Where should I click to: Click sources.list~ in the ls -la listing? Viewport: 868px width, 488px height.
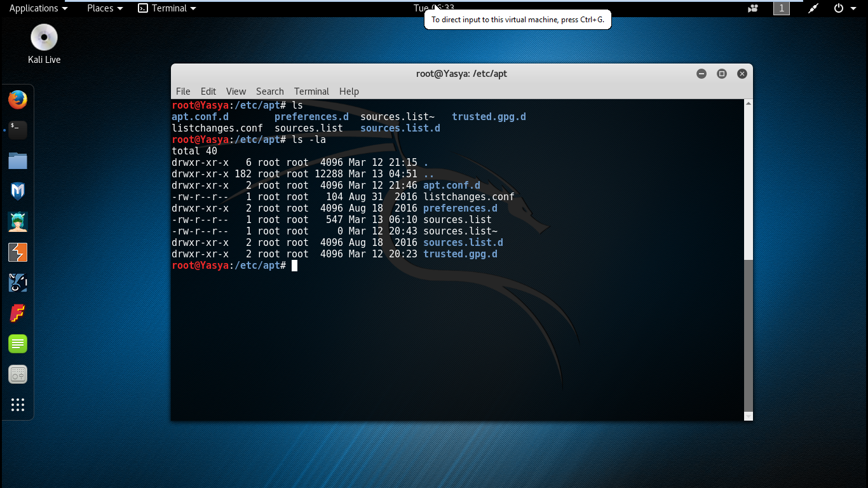point(460,231)
